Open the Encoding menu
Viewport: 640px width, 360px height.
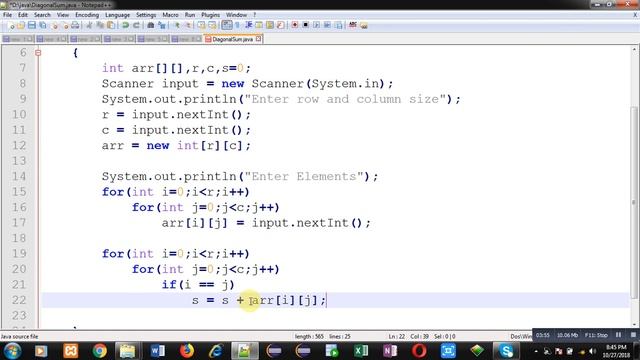pos(87,15)
